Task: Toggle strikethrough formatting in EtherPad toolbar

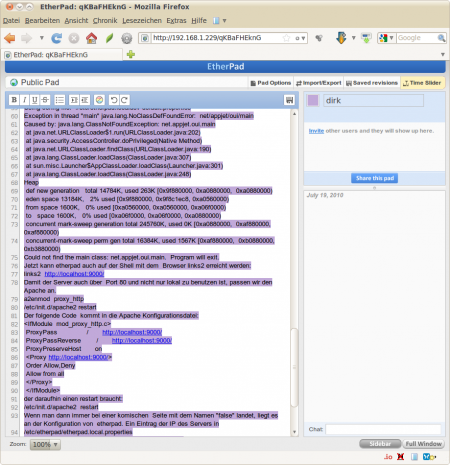Action: click(x=45, y=100)
